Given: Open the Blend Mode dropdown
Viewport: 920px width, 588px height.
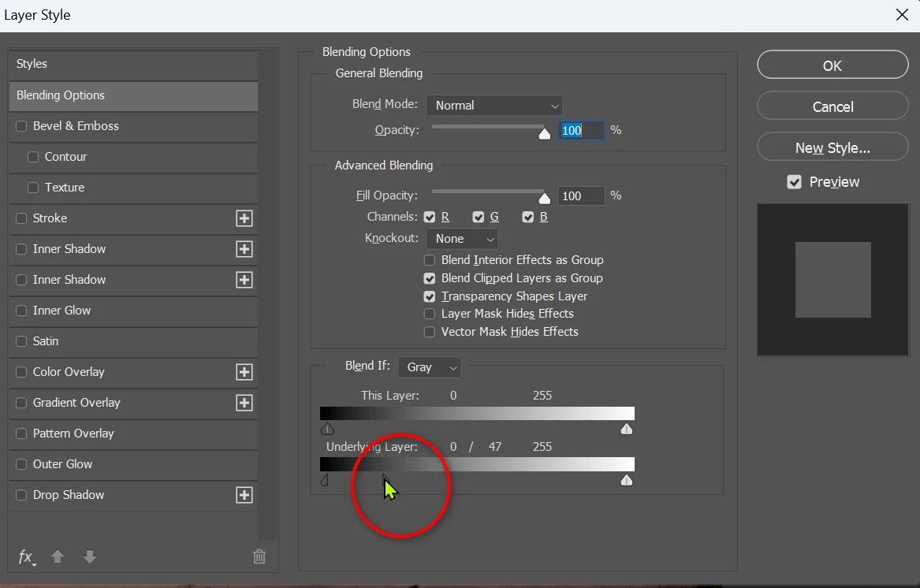Looking at the screenshot, I should pyautogui.click(x=494, y=106).
